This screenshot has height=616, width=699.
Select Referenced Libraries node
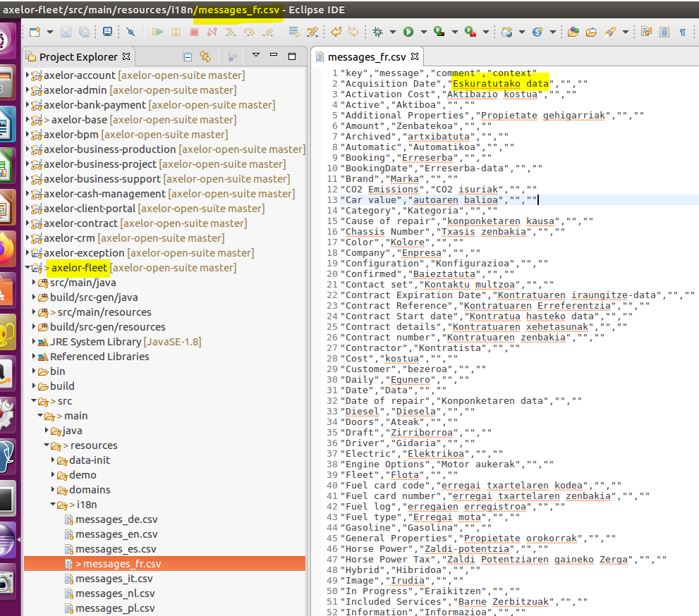(94, 357)
